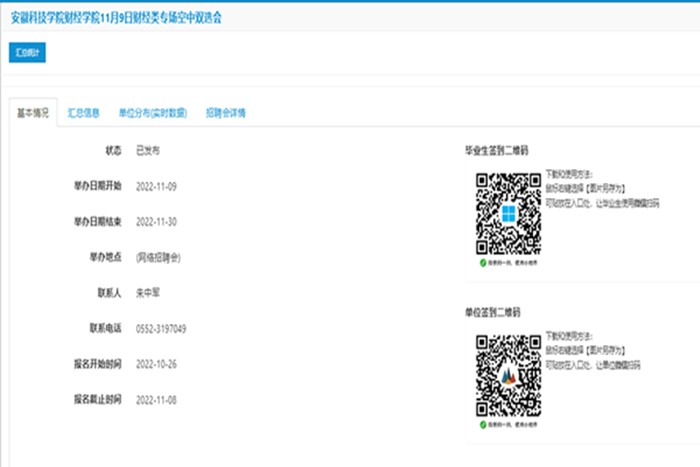Click the start date 2022-11-09
The width and height of the screenshot is (700, 467).
point(160,186)
